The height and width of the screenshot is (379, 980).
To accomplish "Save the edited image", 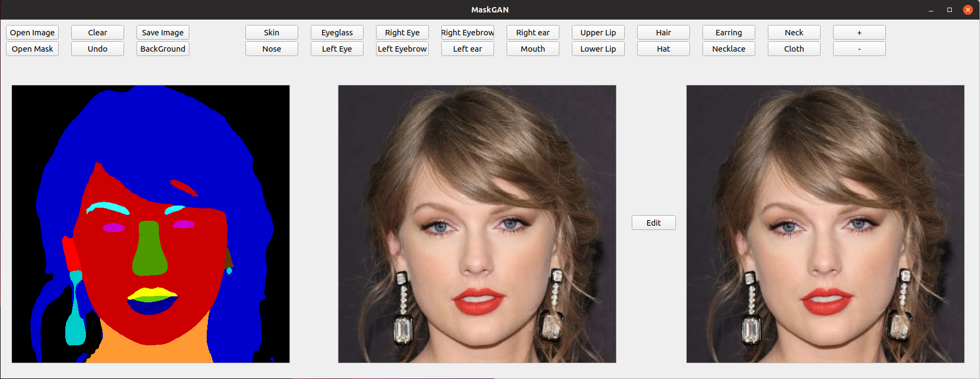I will [163, 33].
